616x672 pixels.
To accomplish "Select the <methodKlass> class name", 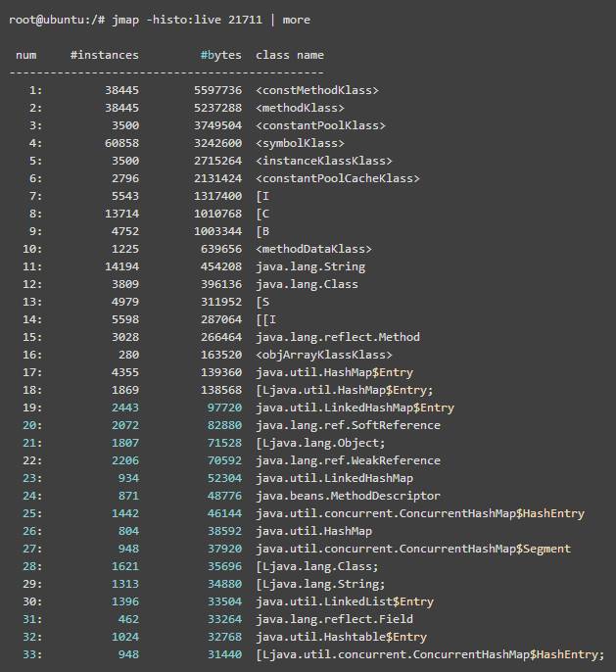I will [300, 108].
